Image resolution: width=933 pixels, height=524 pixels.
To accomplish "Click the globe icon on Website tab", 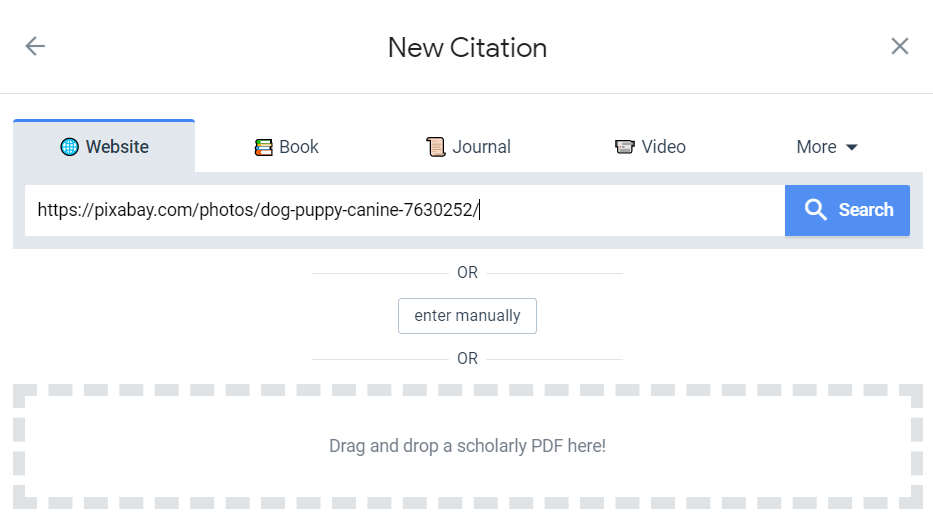I will [70, 147].
